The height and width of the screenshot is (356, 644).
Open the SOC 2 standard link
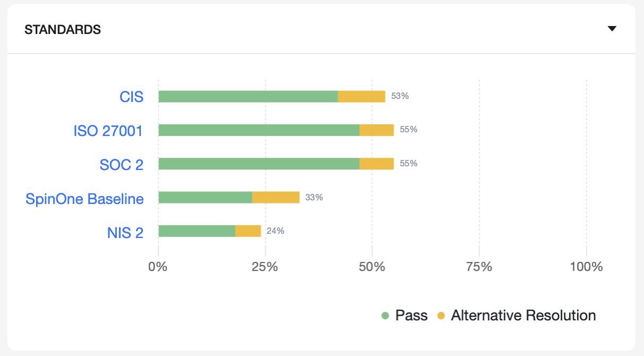coord(122,165)
